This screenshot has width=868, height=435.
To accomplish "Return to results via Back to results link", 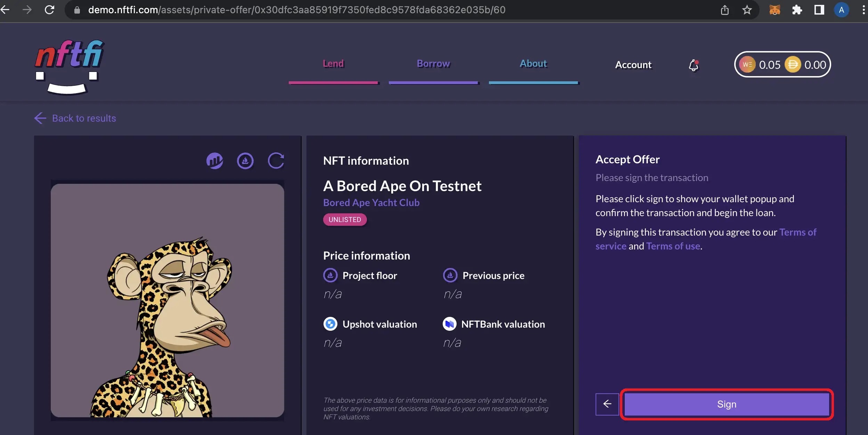I will (75, 118).
